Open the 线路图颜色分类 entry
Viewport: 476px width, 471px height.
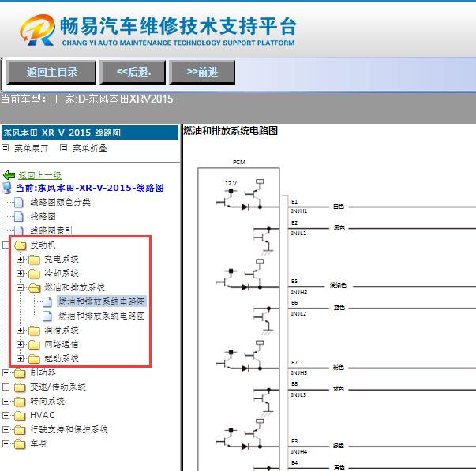60,203
